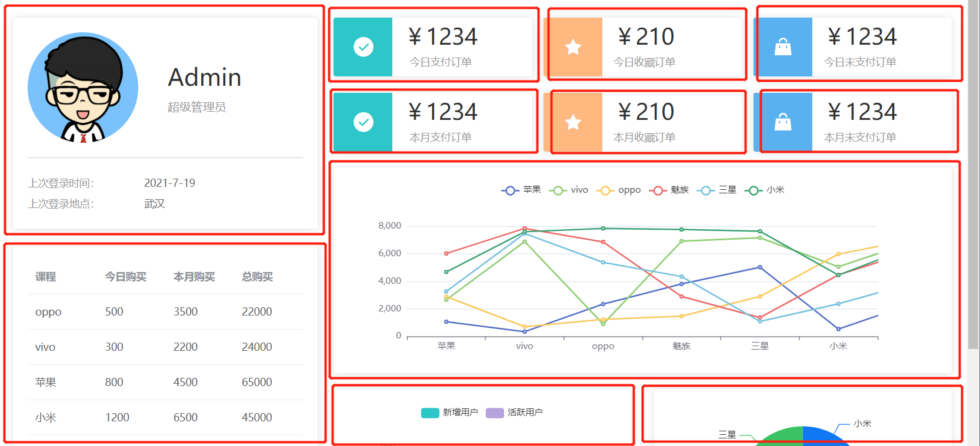Click the 总购买 column header
Image resolution: width=980 pixels, height=446 pixels.
click(x=257, y=277)
